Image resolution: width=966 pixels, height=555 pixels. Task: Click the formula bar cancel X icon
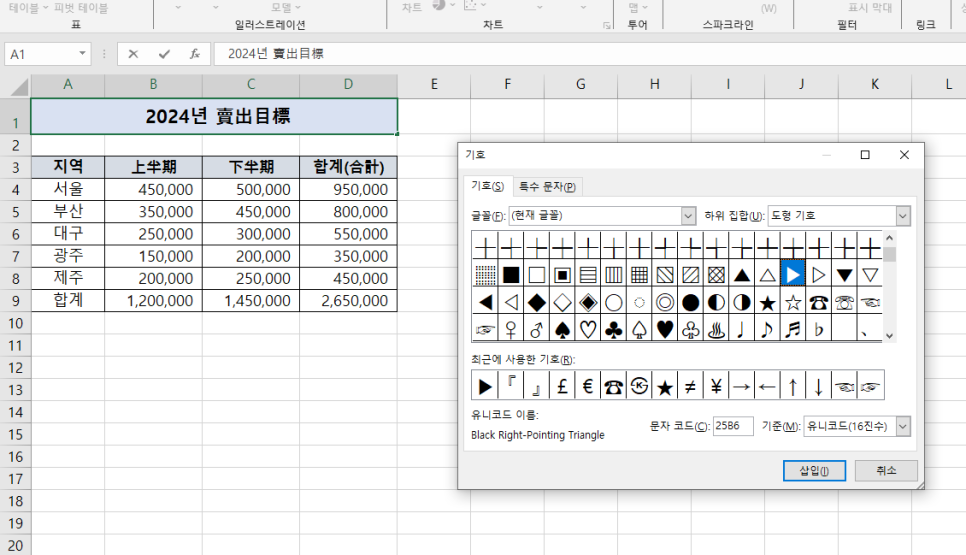coord(133,54)
